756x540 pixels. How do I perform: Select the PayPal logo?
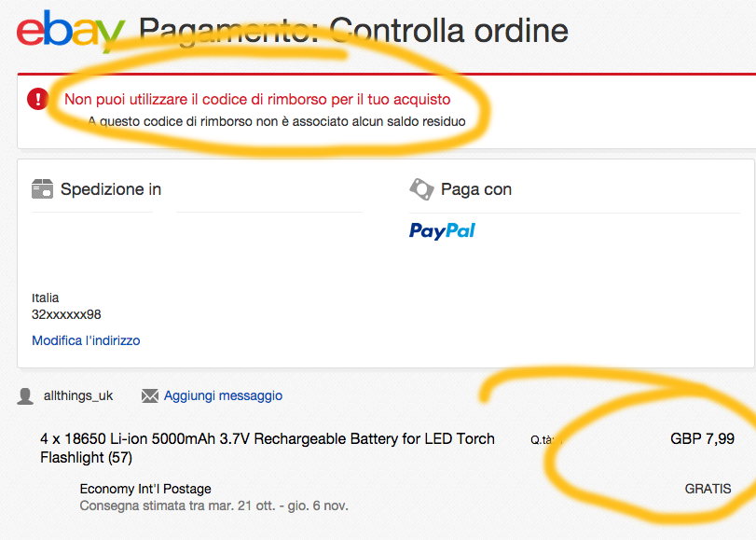tap(442, 231)
